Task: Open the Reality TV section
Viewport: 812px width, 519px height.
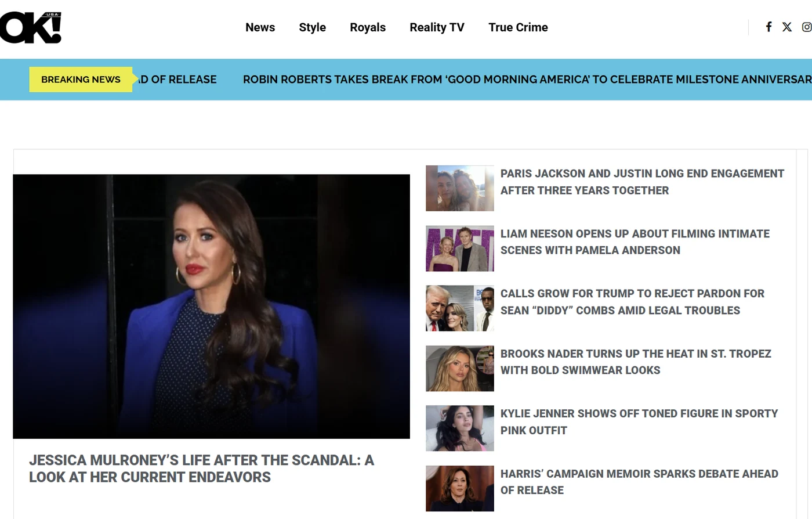Action: tap(437, 27)
